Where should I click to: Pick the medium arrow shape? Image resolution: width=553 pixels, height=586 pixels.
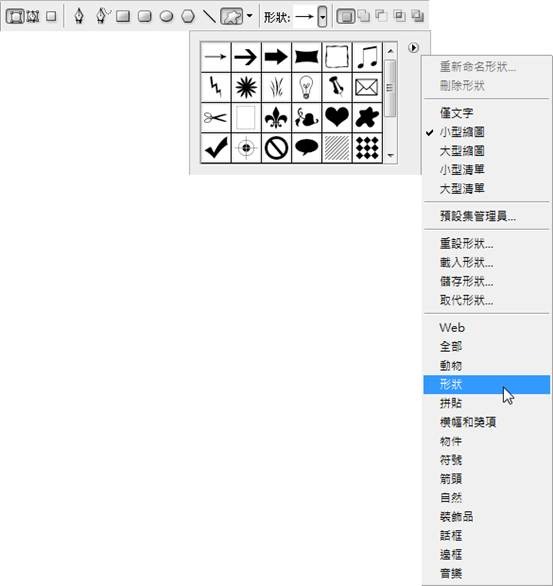(246, 57)
